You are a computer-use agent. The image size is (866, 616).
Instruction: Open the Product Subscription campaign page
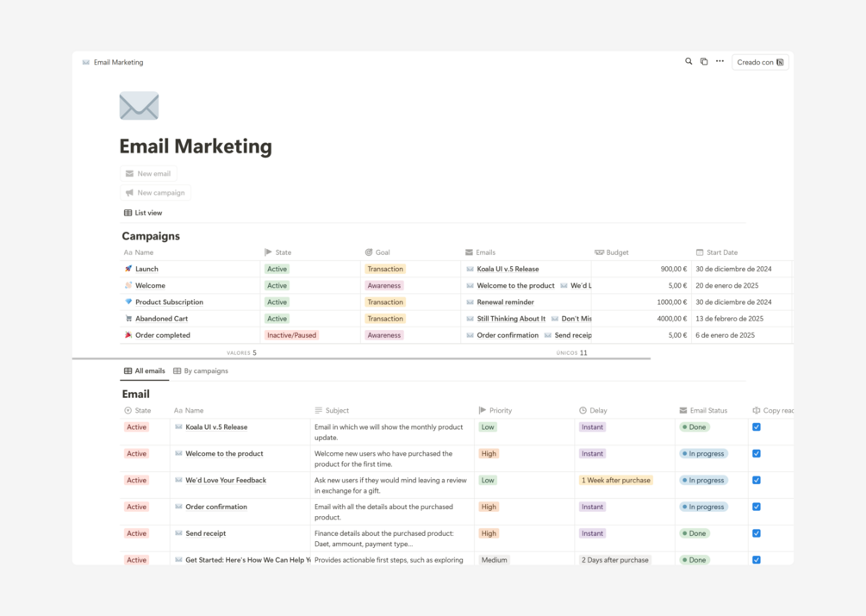tap(169, 302)
